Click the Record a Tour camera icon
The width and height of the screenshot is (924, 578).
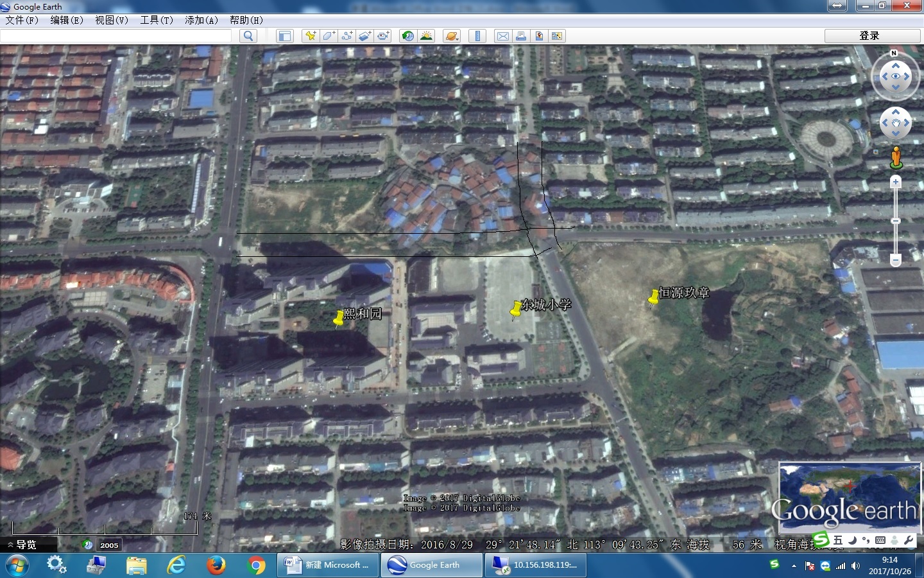click(x=383, y=36)
